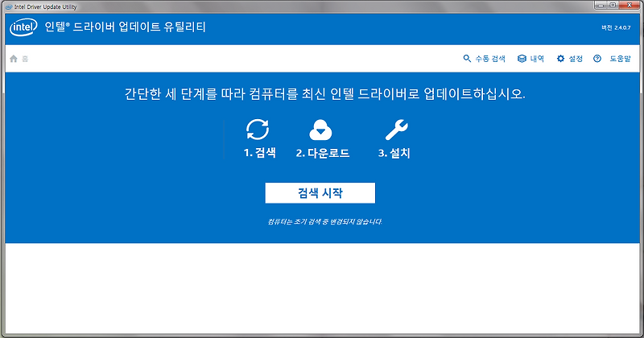Click the '1. 검색' step label
Viewport: 644px width, 338px height.
259,153
